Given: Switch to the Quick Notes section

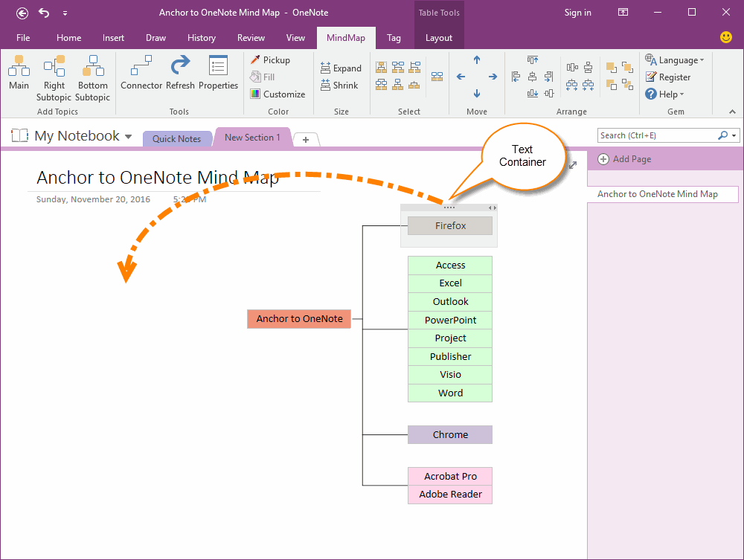Looking at the screenshot, I should tap(178, 138).
